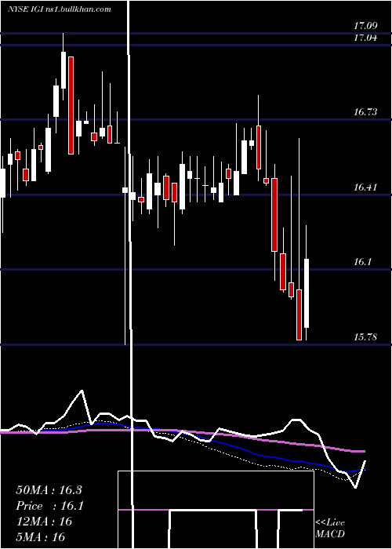Click the 5MA : 16 readout
This screenshot has width=392, height=549.
click(x=41, y=536)
